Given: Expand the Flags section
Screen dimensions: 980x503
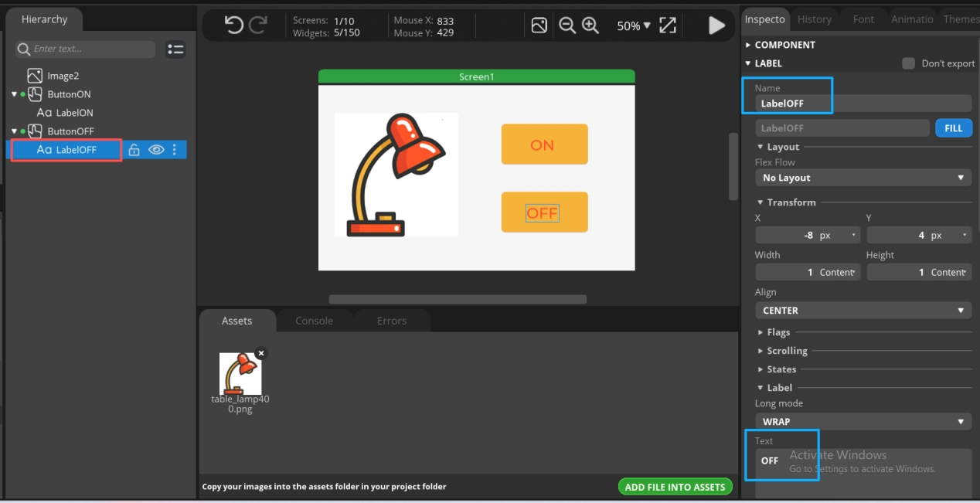Looking at the screenshot, I should click(778, 332).
